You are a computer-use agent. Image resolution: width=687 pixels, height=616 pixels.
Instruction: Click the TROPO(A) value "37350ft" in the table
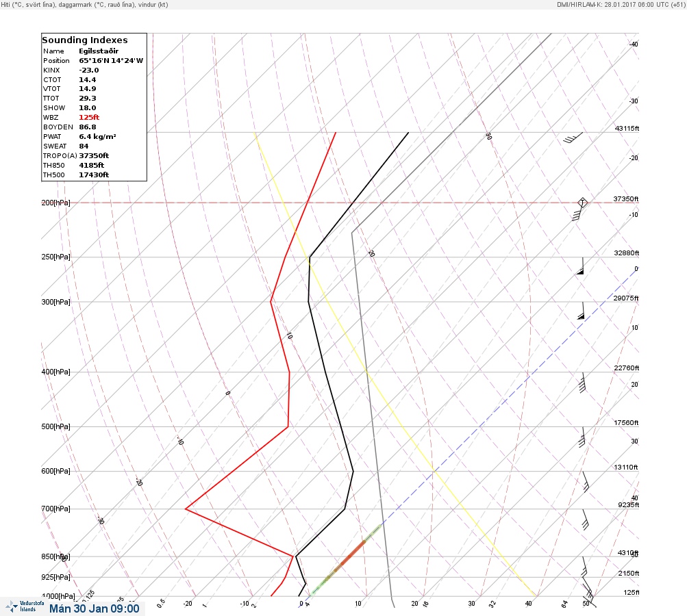(94, 155)
